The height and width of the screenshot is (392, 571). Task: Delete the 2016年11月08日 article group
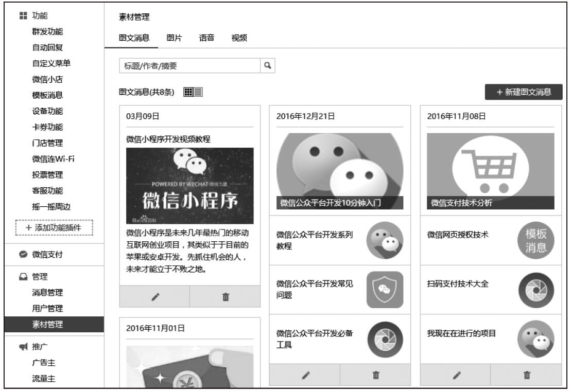point(526,375)
